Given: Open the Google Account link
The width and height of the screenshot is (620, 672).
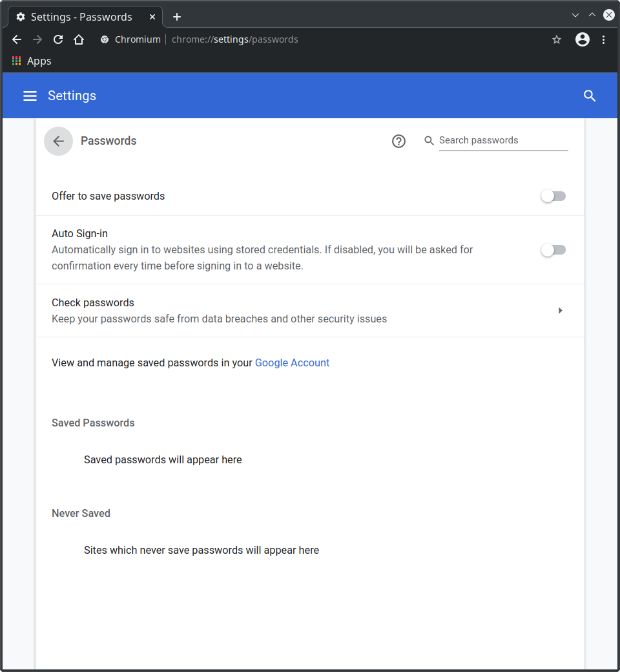Looking at the screenshot, I should [x=292, y=362].
